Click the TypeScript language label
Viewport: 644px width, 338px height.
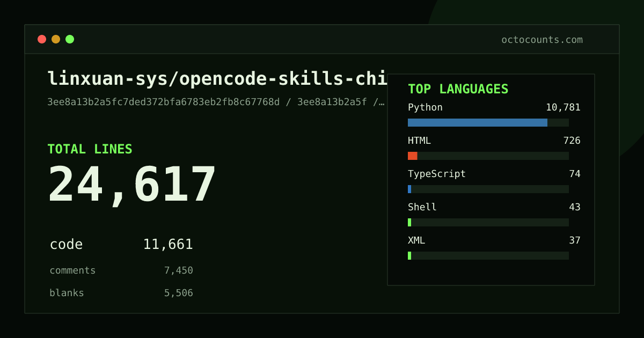(437, 174)
